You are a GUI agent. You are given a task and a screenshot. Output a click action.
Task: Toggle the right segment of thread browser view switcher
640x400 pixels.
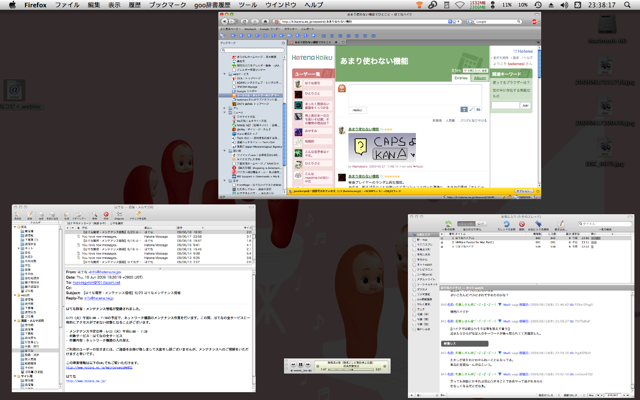(480, 224)
